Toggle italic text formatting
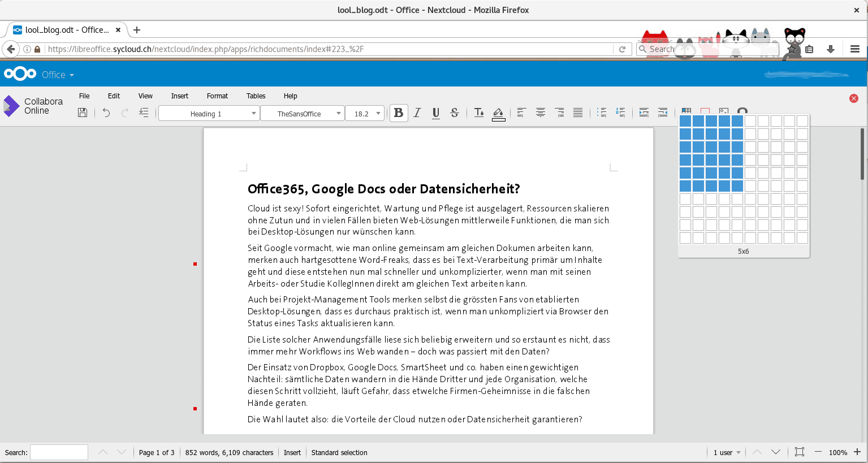The width and height of the screenshot is (868, 463). pyautogui.click(x=417, y=113)
